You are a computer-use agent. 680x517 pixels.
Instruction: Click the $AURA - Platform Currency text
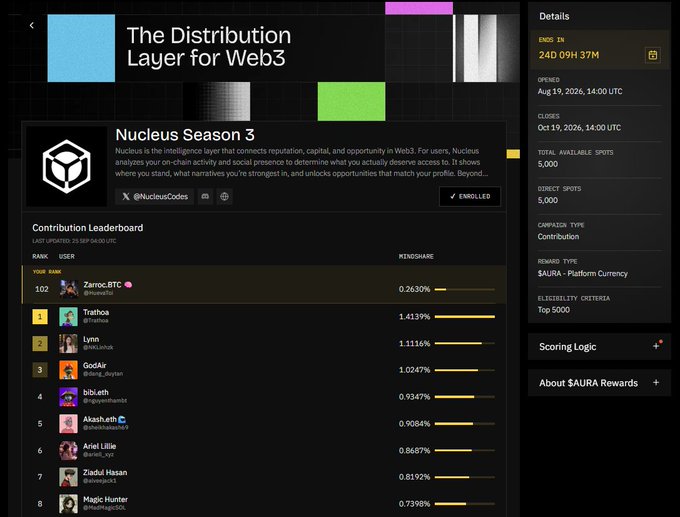coord(582,274)
